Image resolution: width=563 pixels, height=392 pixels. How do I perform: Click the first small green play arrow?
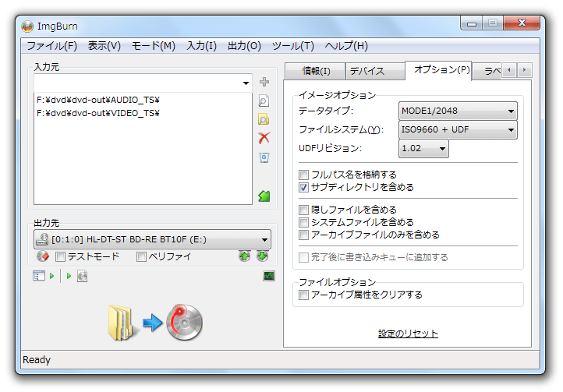pyautogui.click(x=52, y=276)
